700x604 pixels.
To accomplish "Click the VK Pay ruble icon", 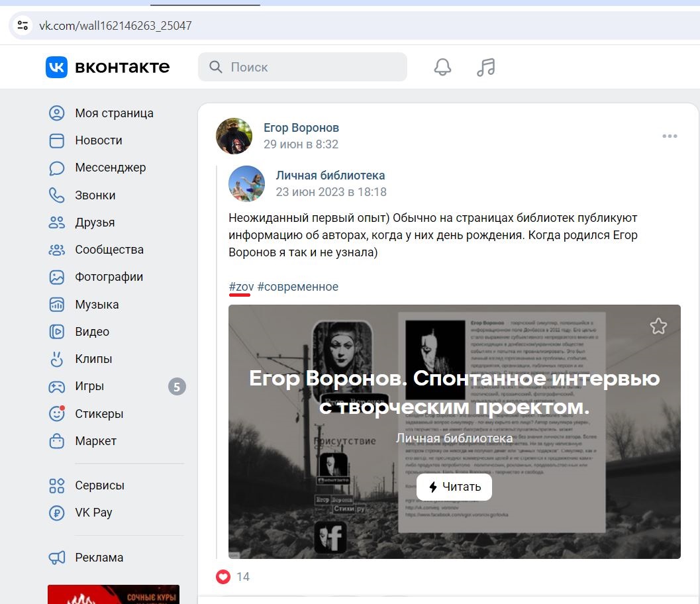I will (57, 513).
